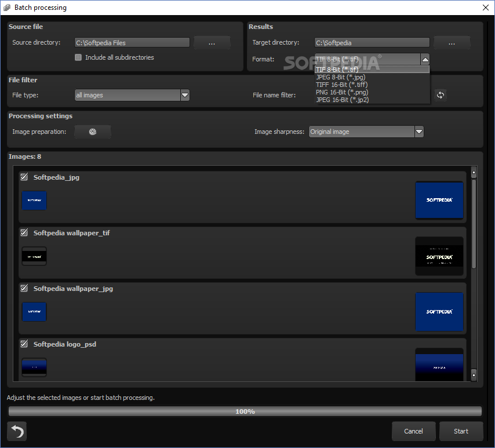Click the 'Images: 8' label
The image size is (495, 448).
24,156
